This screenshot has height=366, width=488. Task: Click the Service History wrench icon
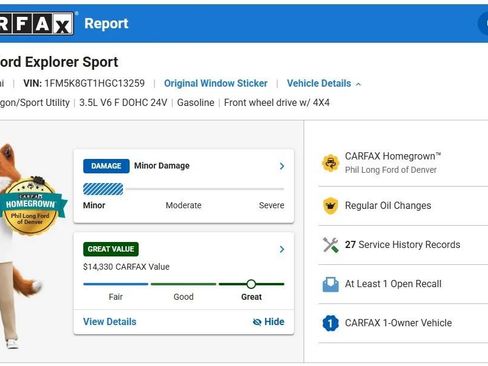click(x=330, y=245)
